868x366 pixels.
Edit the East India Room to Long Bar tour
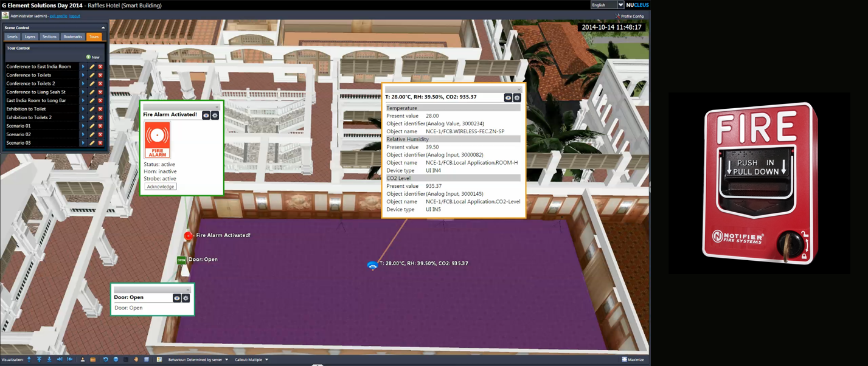pos(92,101)
